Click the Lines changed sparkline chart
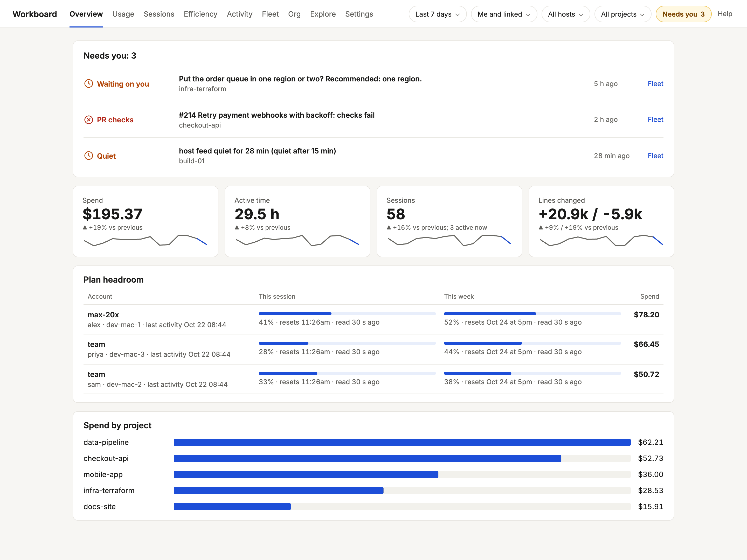 point(601,240)
